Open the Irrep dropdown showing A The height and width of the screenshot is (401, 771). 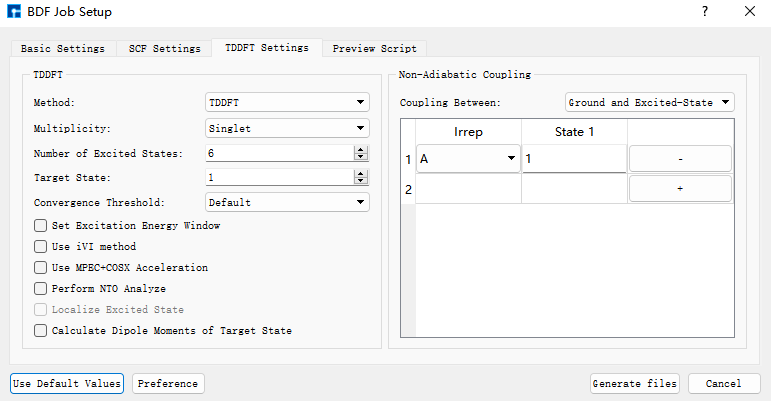[468, 158]
